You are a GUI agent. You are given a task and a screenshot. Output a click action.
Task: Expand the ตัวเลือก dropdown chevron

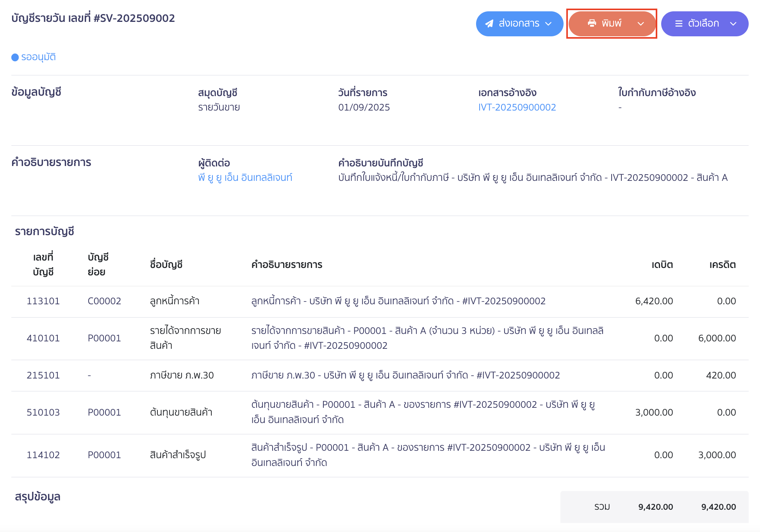click(x=733, y=24)
